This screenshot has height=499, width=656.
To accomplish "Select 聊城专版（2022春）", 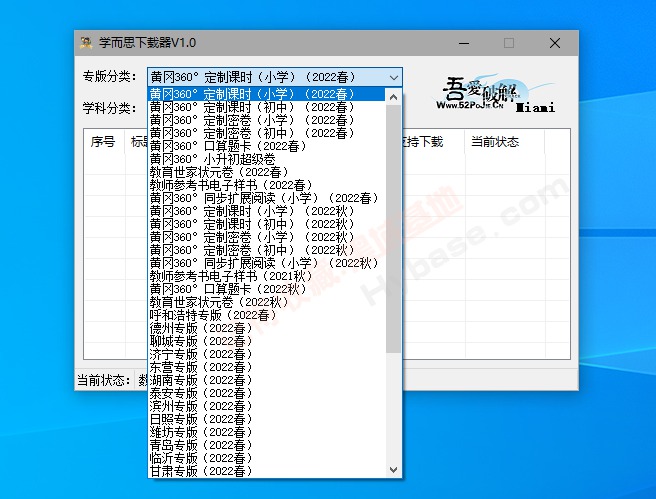I will coord(266,340).
